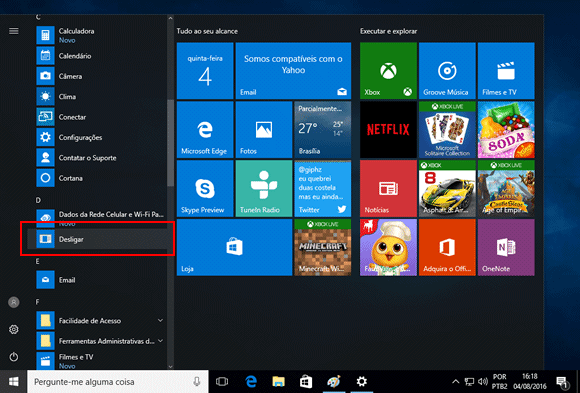This screenshot has height=393, width=580.
Task: Click the Cortana search box
Action: tap(118, 382)
